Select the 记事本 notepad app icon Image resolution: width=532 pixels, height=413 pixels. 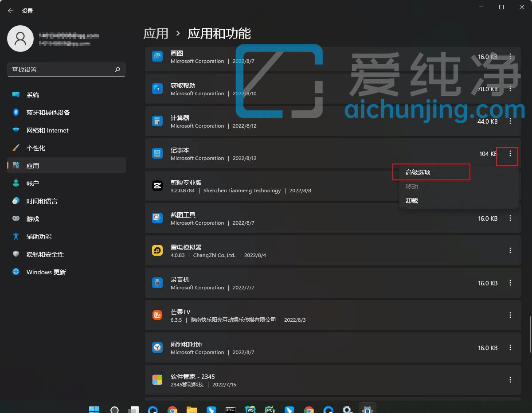pyautogui.click(x=157, y=153)
